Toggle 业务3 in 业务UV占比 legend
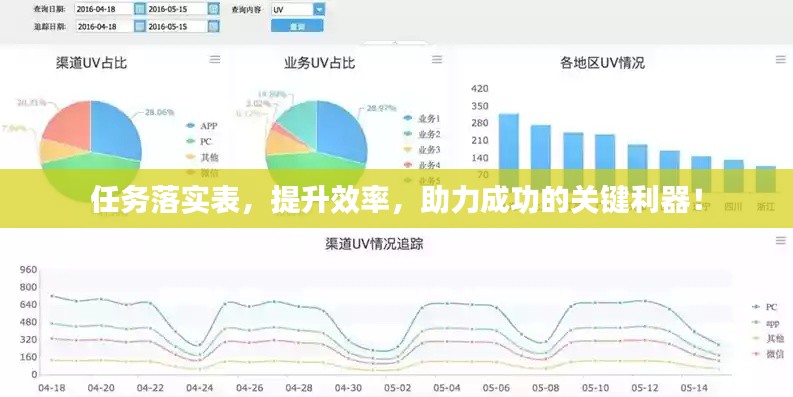793x397 pixels. click(422, 150)
